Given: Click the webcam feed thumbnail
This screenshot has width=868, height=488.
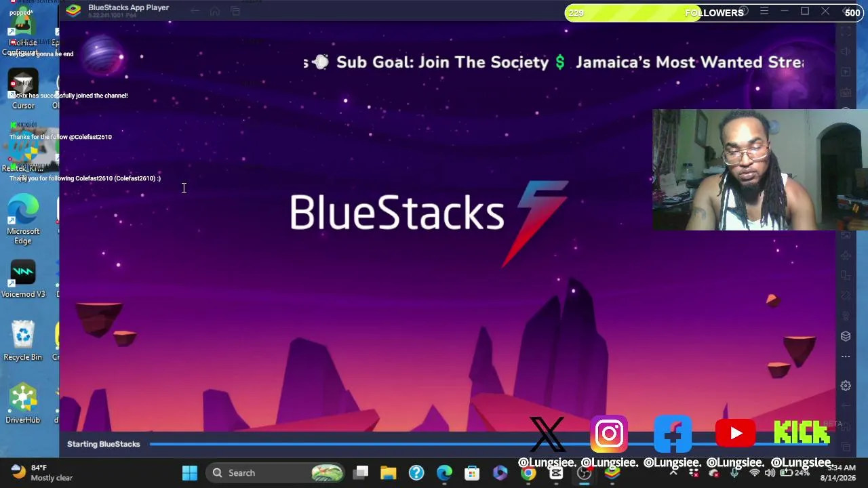Looking at the screenshot, I should click(x=759, y=169).
